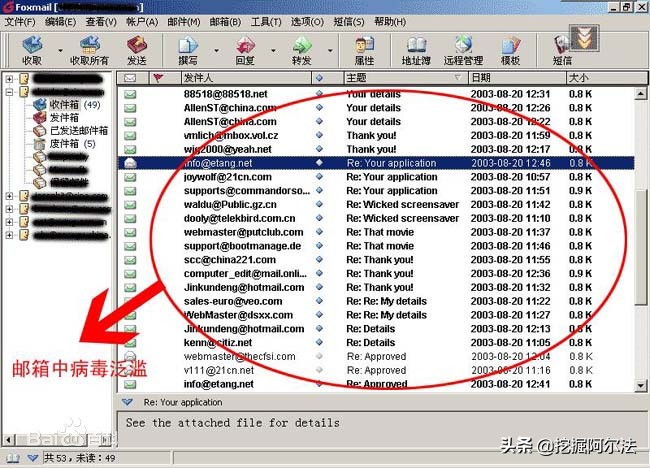Click the 回复 reply toolbar icon
Image resolution: width=650 pixels, height=468 pixels.
pyautogui.click(x=245, y=45)
